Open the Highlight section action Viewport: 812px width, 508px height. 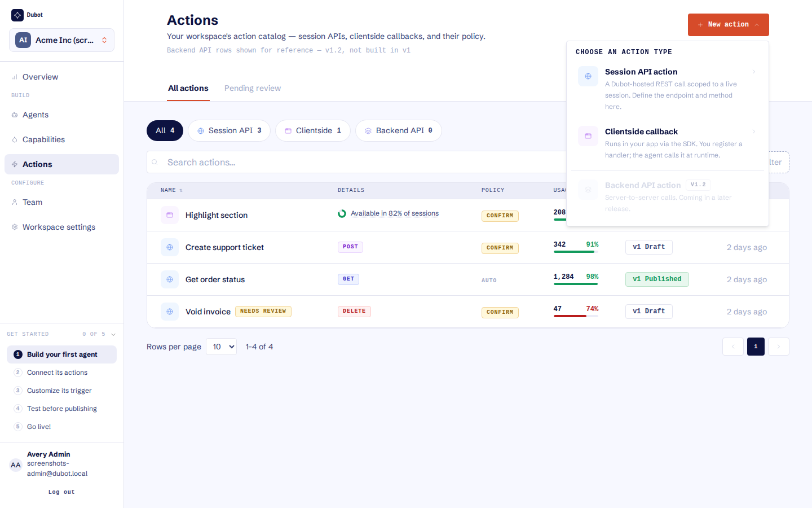(x=217, y=215)
